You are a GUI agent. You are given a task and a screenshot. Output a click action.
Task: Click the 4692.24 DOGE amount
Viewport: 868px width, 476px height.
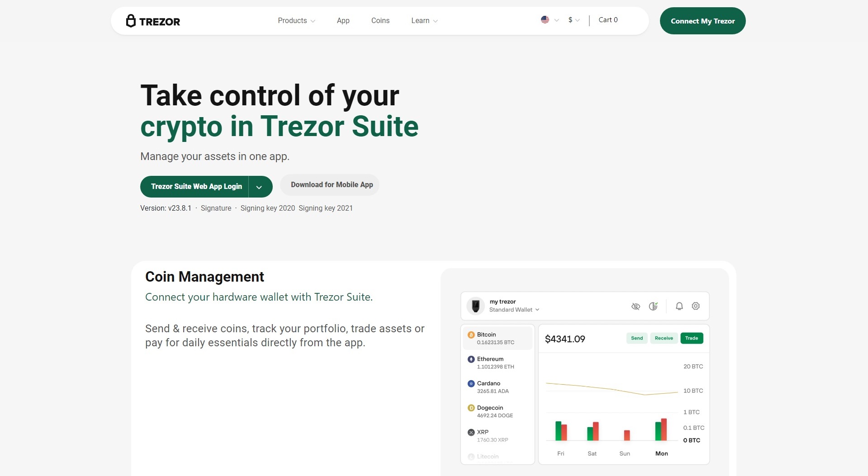(495, 416)
